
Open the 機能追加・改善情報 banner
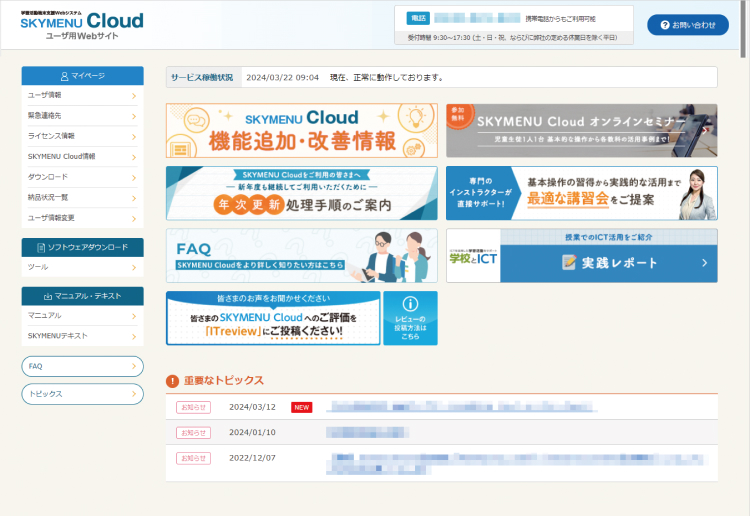pos(302,131)
